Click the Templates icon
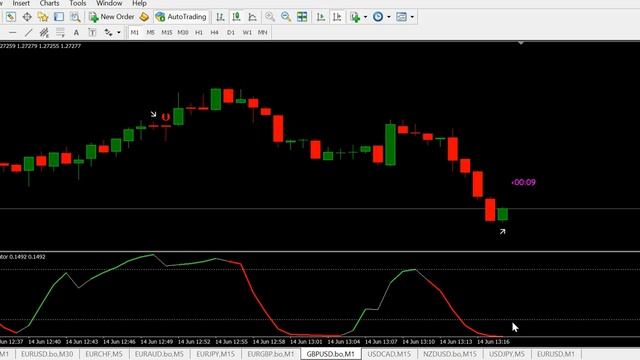This screenshot has height=360, width=640. [402, 17]
